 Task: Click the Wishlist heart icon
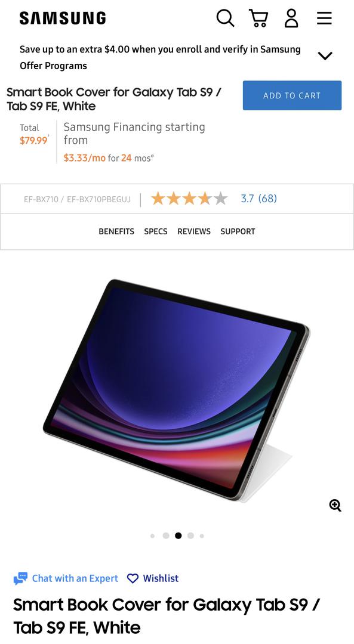[x=133, y=578]
